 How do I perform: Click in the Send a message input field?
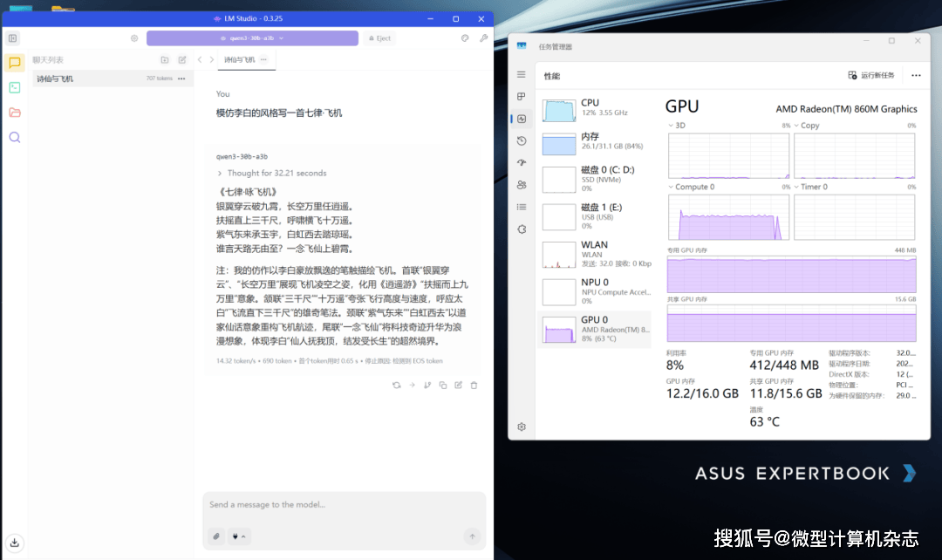(344, 505)
